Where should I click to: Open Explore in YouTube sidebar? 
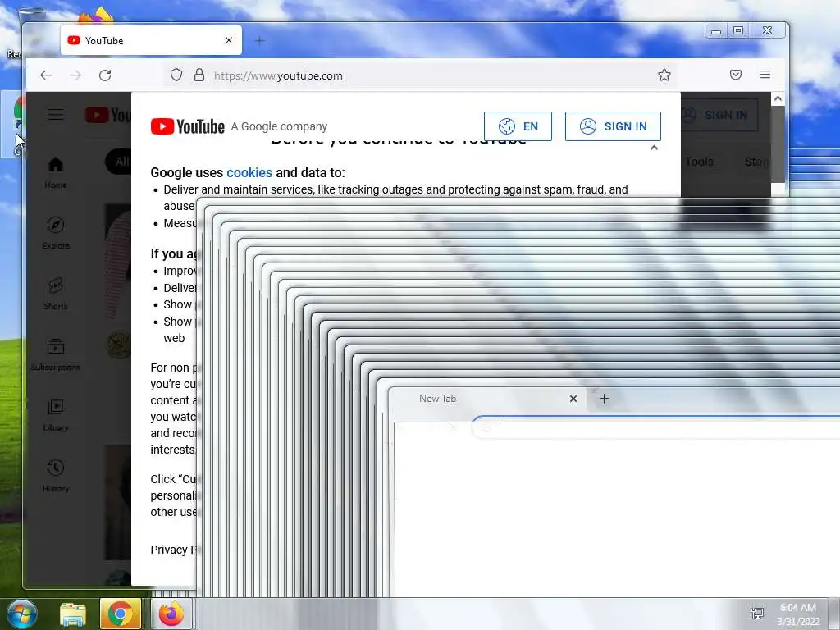(56, 233)
